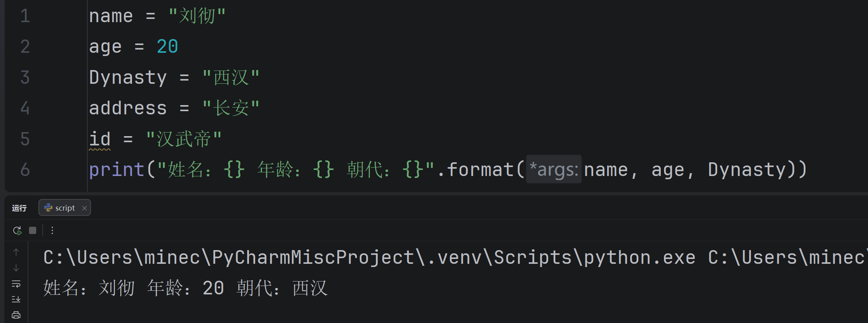Image resolution: width=868 pixels, height=323 pixels.
Task: Jump up the stack trace with up arrow
Action: click(x=16, y=252)
